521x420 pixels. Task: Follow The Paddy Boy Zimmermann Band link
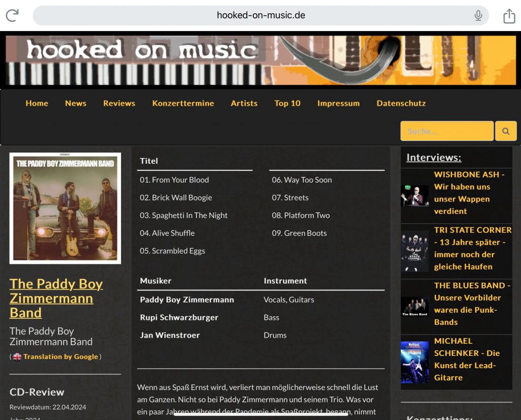pyautogui.click(x=56, y=298)
